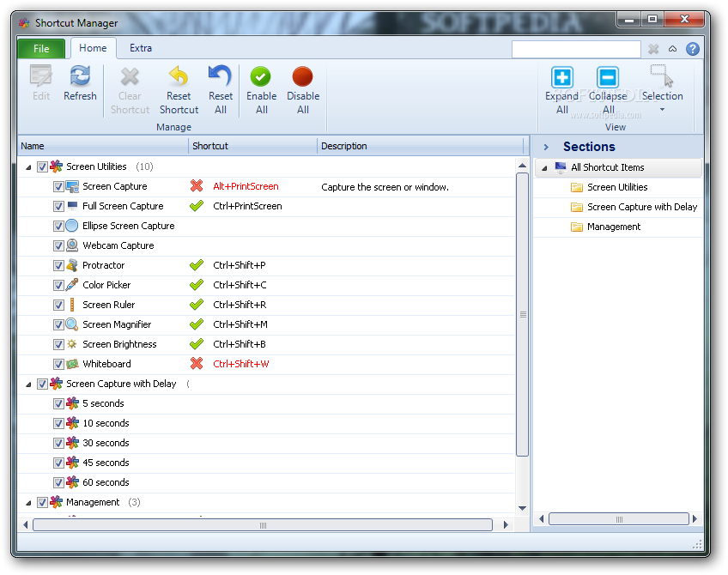Toggle the Webcam Capture checkbox

click(58, 245)
